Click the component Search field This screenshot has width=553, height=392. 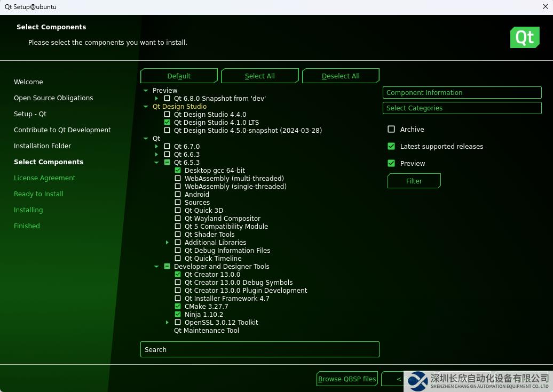coord(260,349)
